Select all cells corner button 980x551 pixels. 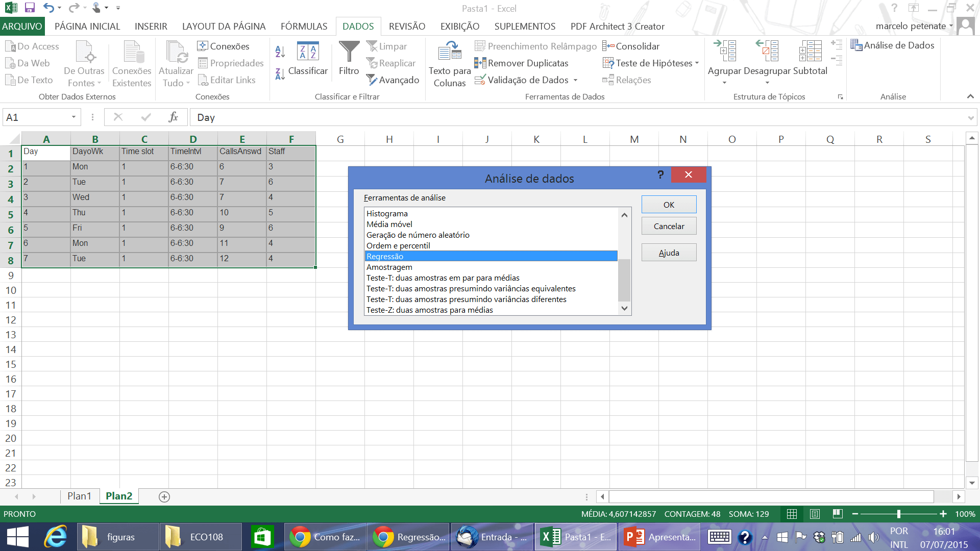pos(11,139)
